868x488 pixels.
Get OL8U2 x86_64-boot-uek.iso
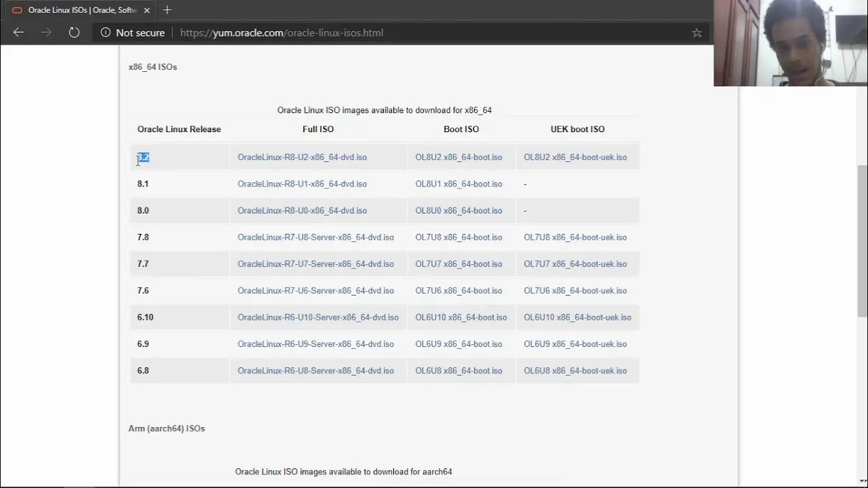(575, 157)
